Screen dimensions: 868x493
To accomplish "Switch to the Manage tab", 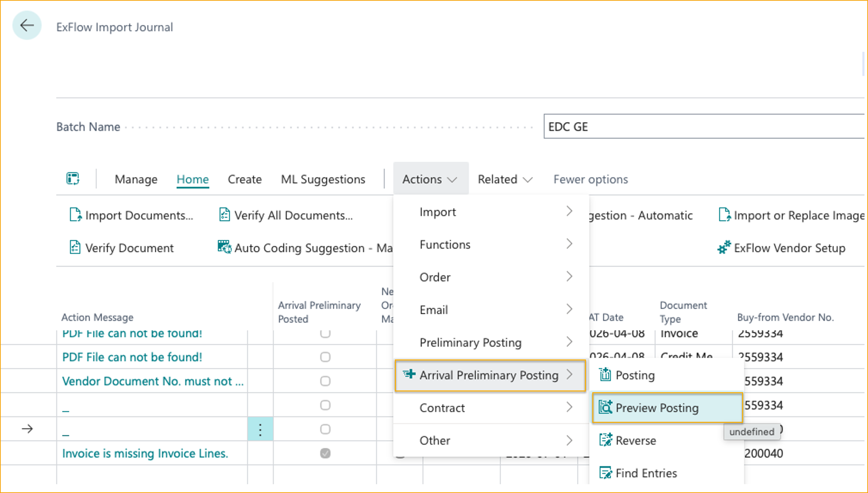I will [x=136, y=179].
